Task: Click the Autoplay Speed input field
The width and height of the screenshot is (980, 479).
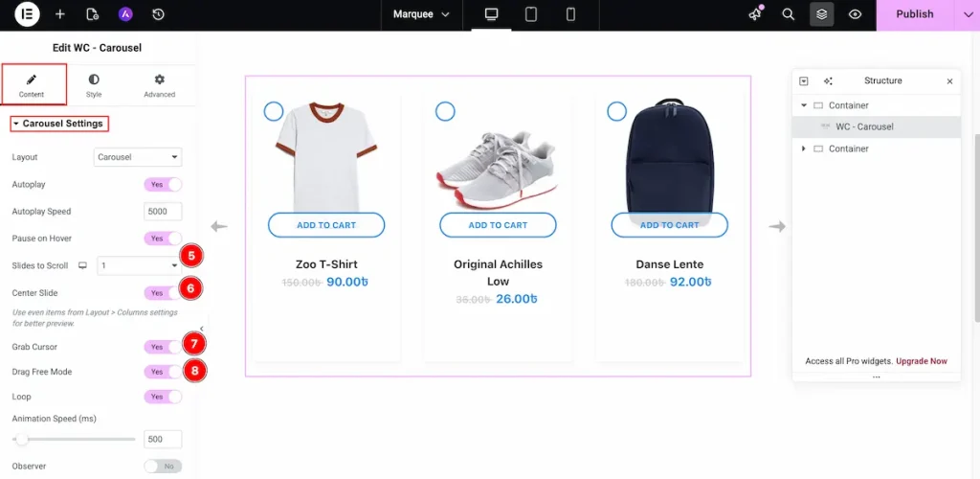Action: (163, 212)
